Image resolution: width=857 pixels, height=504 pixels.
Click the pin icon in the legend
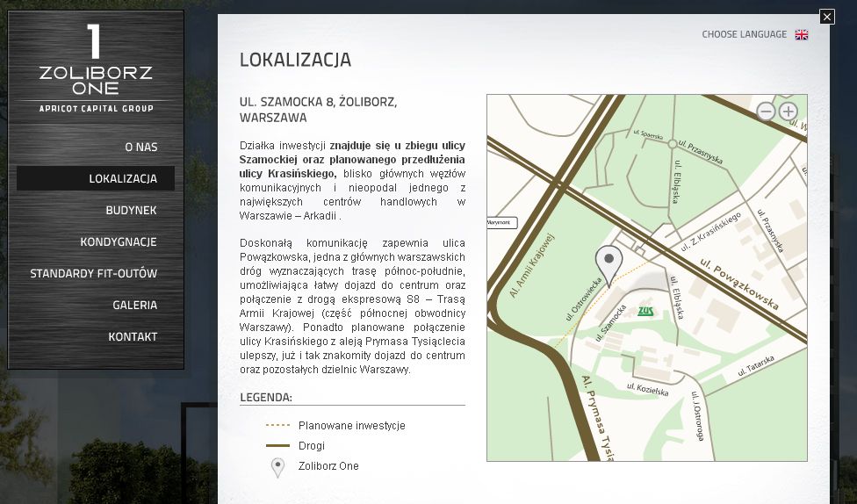[x=277, y=467]
